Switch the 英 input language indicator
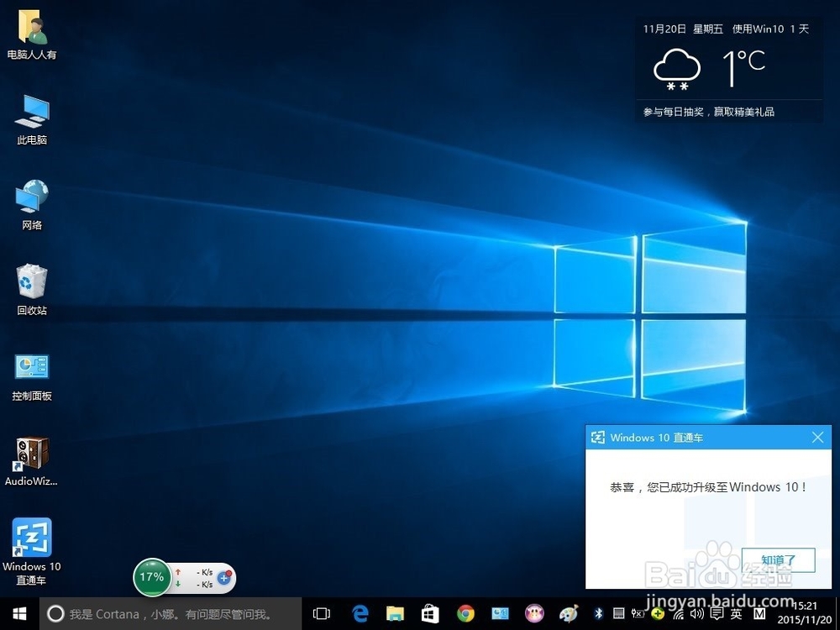840x630 pixels. (x=737, y=614)
